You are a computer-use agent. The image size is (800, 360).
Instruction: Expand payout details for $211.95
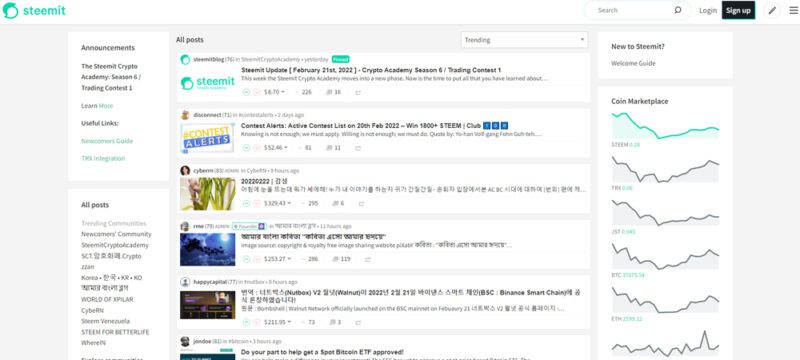click(x=278, y=322)
